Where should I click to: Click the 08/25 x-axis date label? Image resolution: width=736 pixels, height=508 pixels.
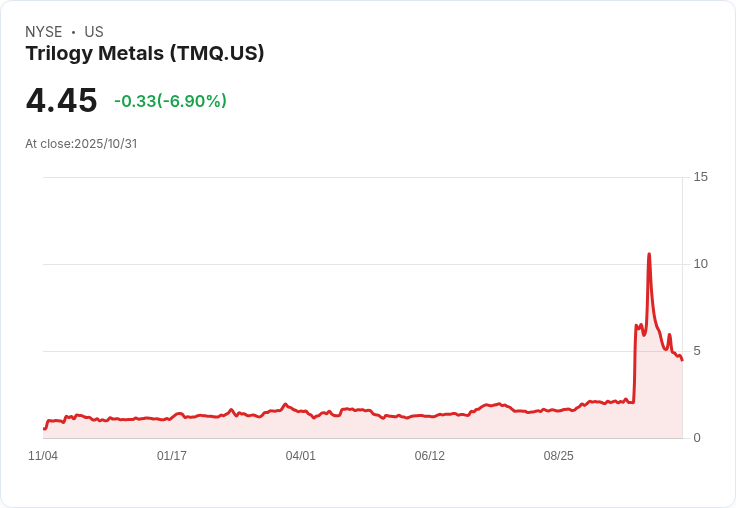pyautogui.click(x=559, y=456)
